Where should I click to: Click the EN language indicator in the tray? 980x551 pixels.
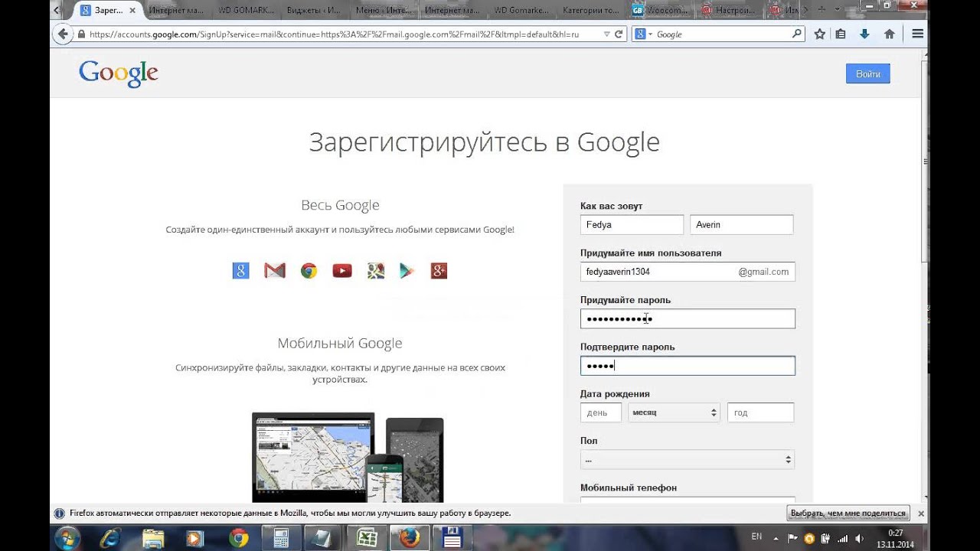(756, 536)
